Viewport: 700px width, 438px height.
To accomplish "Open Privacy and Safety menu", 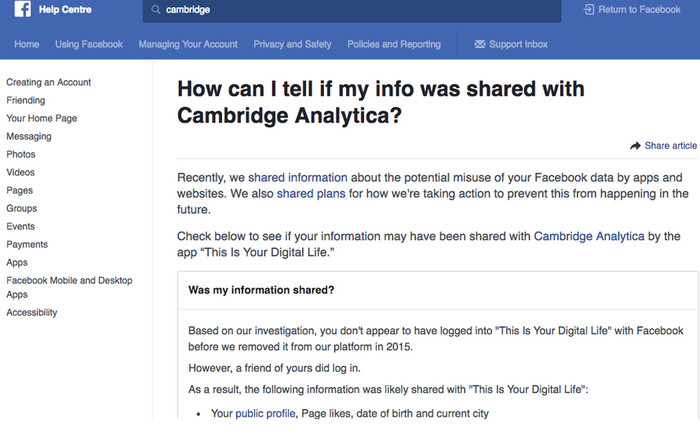I will (292, 45).
